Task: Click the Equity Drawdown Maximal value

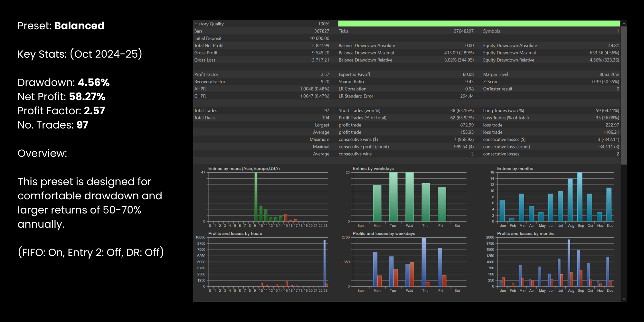Action: click(x=604, y=53)
